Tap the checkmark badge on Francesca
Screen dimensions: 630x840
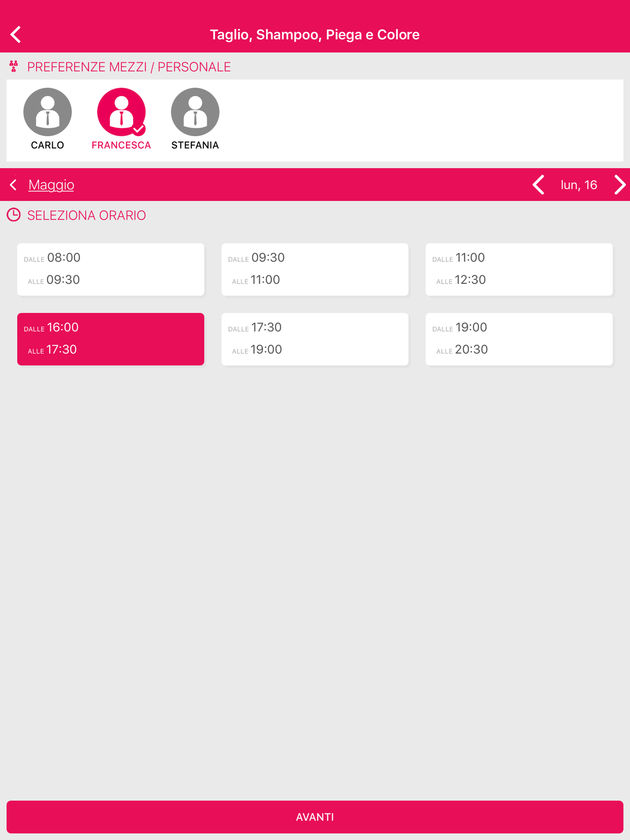(139, 129)
